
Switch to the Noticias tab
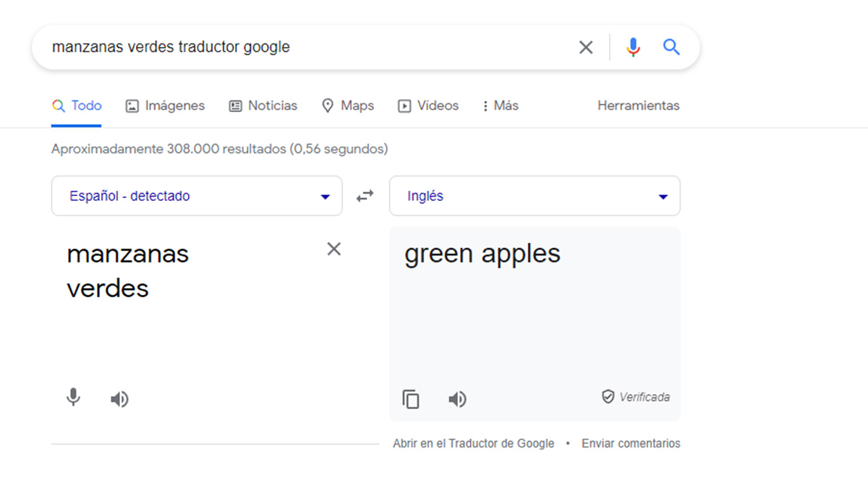tap(263, 106)
